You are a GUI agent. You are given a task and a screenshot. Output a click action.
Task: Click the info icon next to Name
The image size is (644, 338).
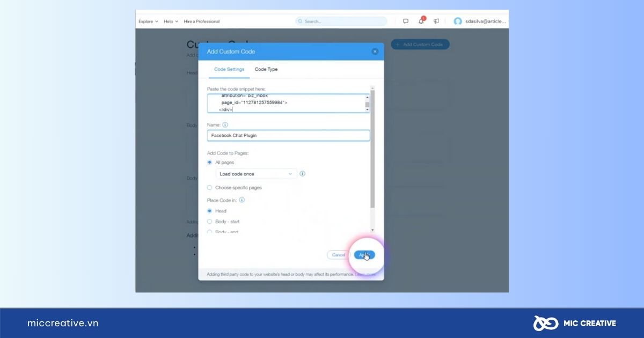[x=225, y=124]
